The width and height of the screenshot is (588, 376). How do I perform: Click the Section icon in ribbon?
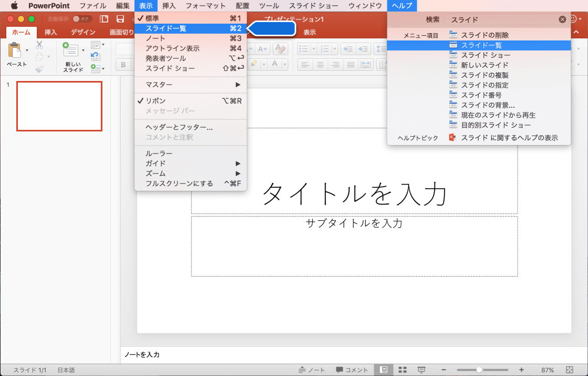click(96, 68)
